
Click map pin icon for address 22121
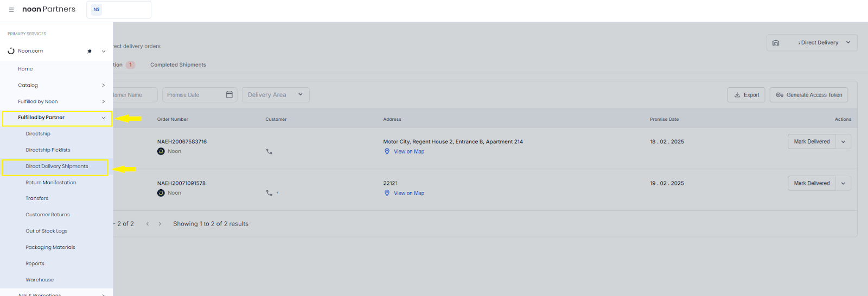click(x=387, y=193)
